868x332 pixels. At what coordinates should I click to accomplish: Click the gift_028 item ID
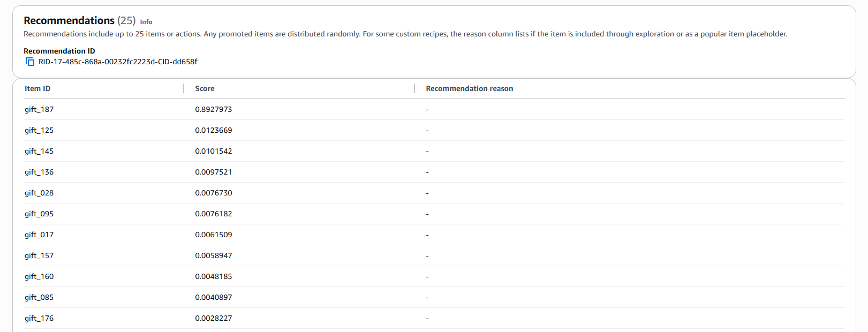(39, 193)
